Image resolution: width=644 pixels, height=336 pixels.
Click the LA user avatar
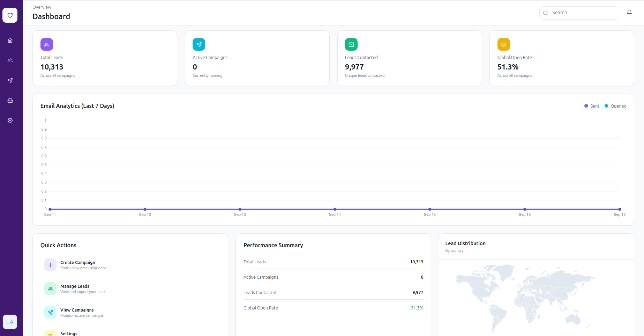[10, 322]
